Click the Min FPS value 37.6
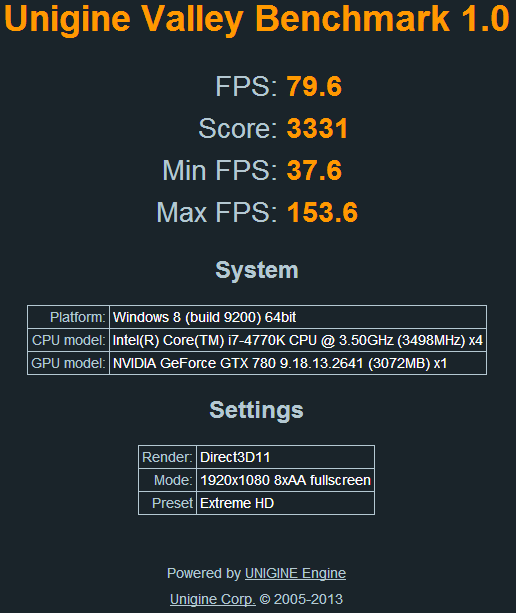The image size is (516, 613). [x=314, y=170]
